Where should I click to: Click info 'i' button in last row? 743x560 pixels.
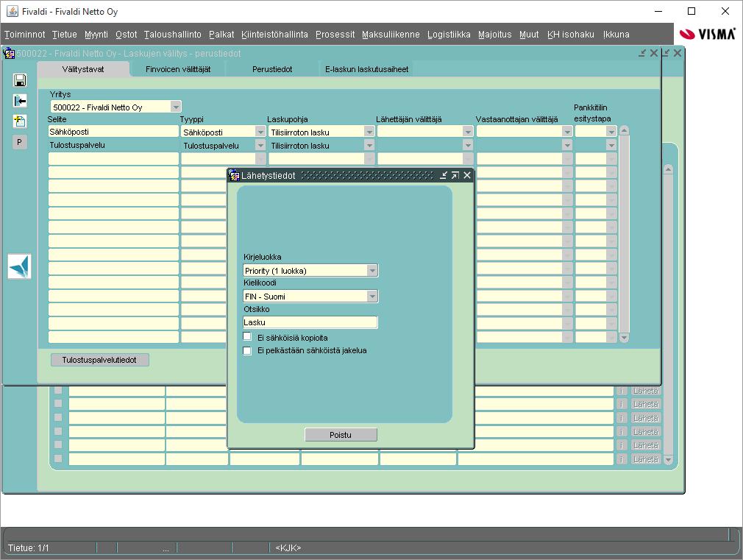(621, 459)
